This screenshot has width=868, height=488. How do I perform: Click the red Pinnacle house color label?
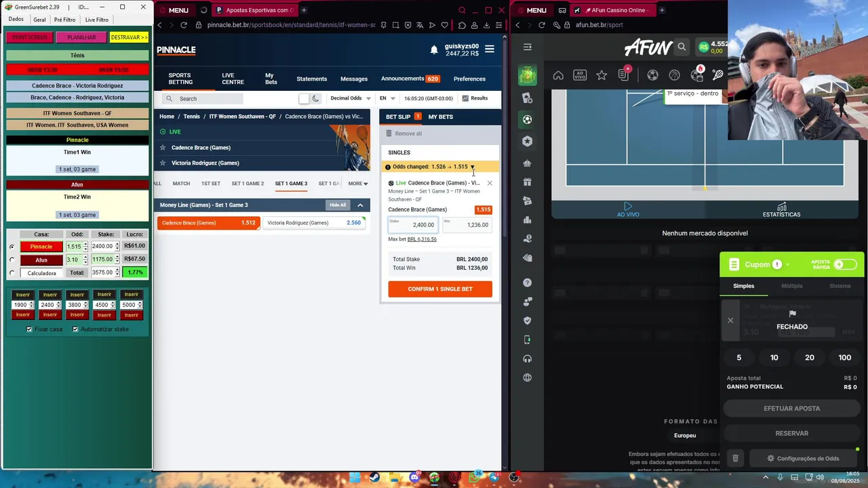tap(41, 247)
